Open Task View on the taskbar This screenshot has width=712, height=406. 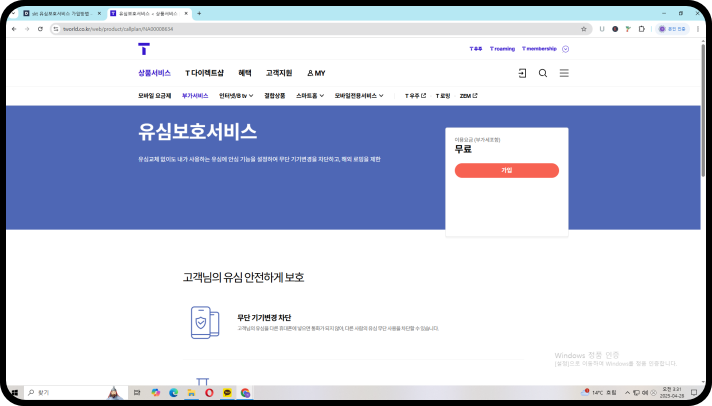[x=137, y=392]
